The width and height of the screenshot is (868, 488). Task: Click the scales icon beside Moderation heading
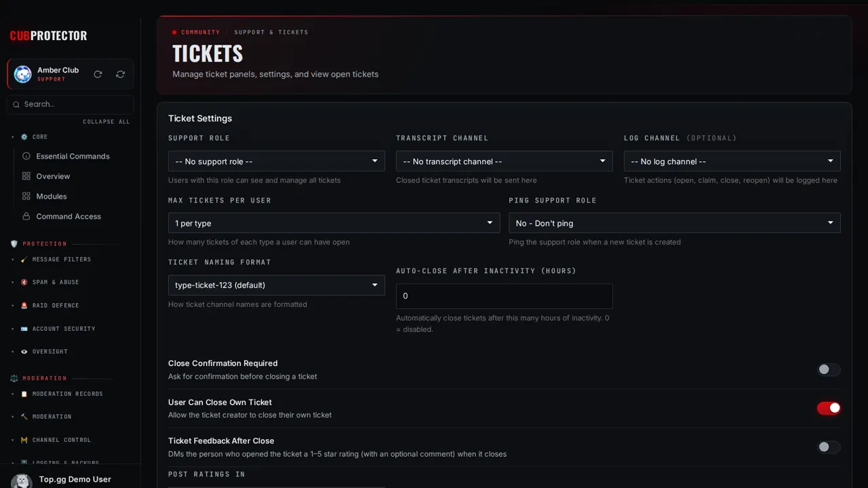point(14,378)
